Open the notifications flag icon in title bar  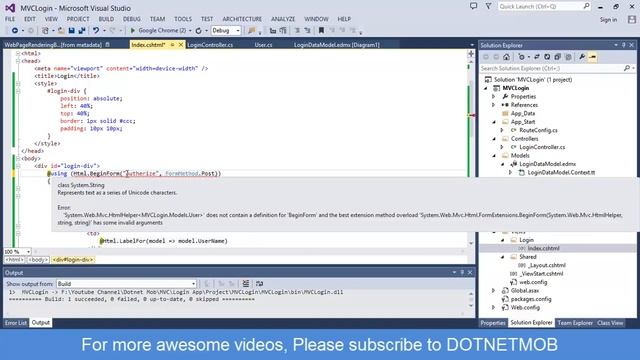[488, 6]
